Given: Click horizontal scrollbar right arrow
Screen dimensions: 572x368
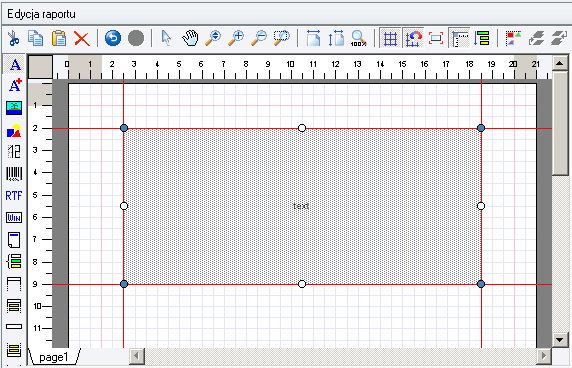Looking at the screenshot, I should [544, 355].
